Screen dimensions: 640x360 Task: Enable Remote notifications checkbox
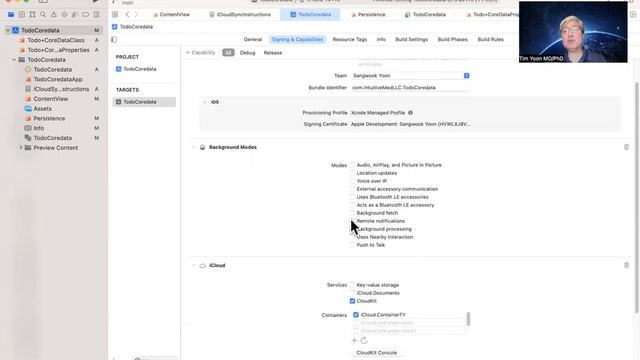tap(352, 221)
